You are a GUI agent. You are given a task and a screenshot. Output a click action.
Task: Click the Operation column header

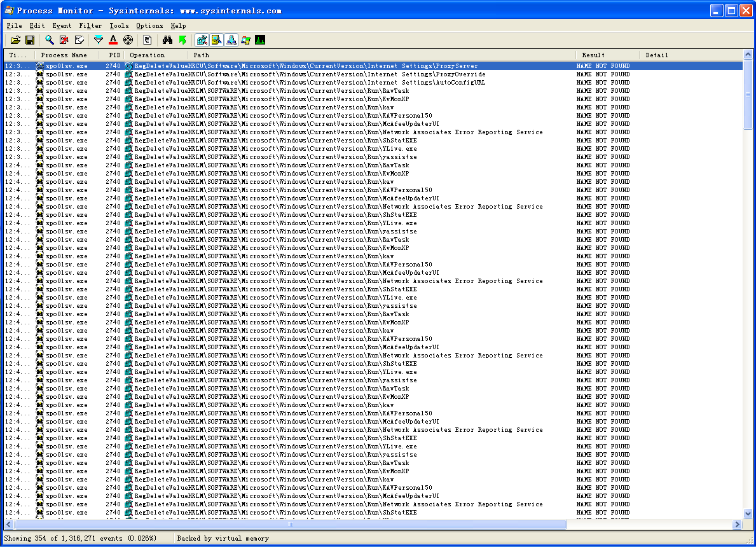(x=156, y=55)
